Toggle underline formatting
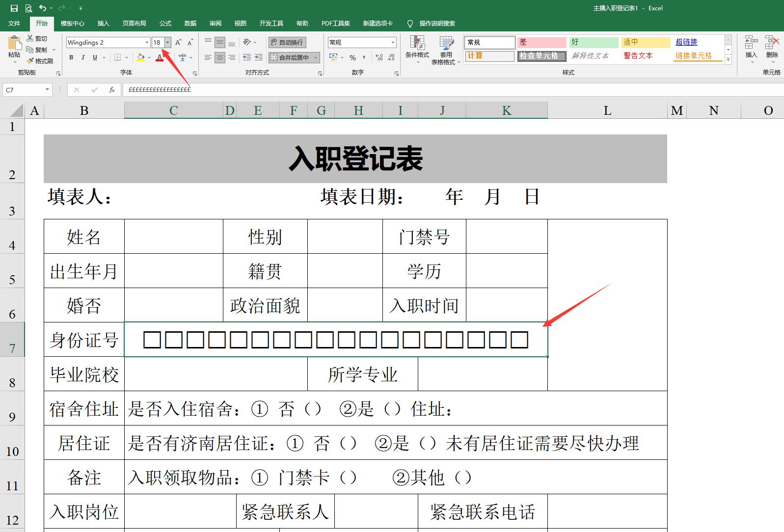The height and width of the screenshot is (532, 784). [x=95, y=57]
